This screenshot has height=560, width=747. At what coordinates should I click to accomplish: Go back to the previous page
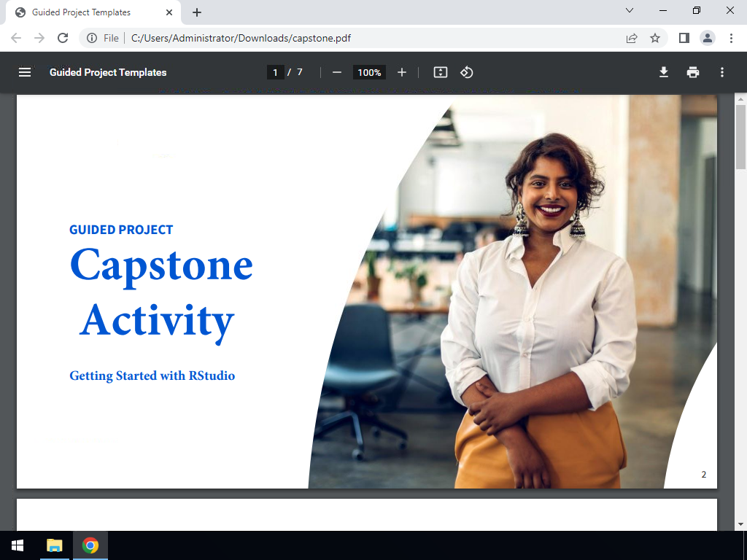16,38
